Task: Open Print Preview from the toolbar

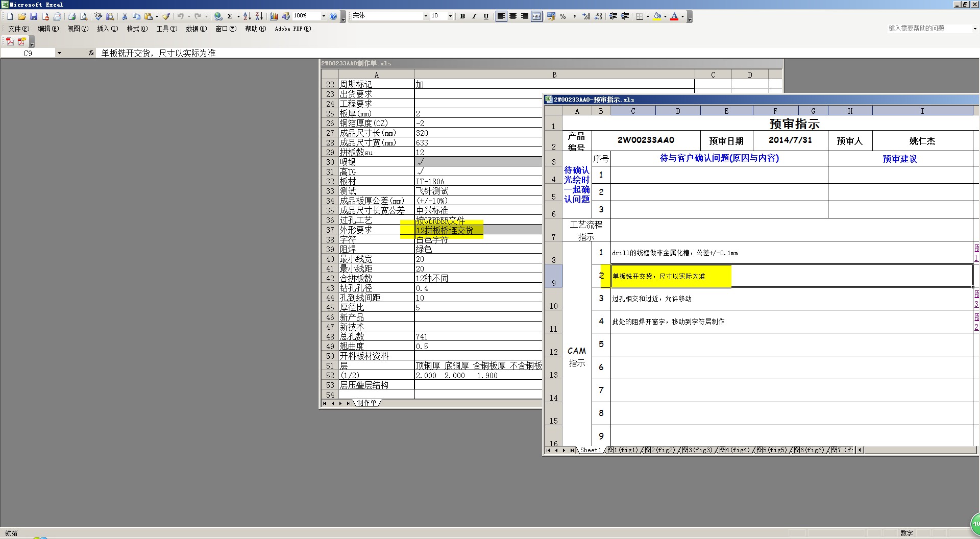Action: tap(84, 16)
